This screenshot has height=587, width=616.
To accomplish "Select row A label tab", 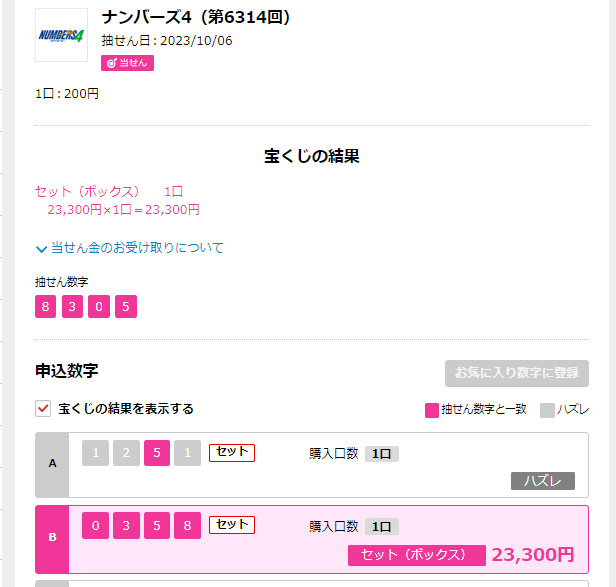I will click(x=52, y=465).
